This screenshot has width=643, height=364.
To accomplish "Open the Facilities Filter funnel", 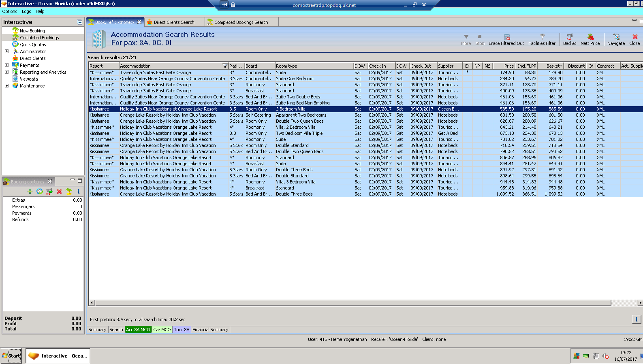I will point(542,39).
